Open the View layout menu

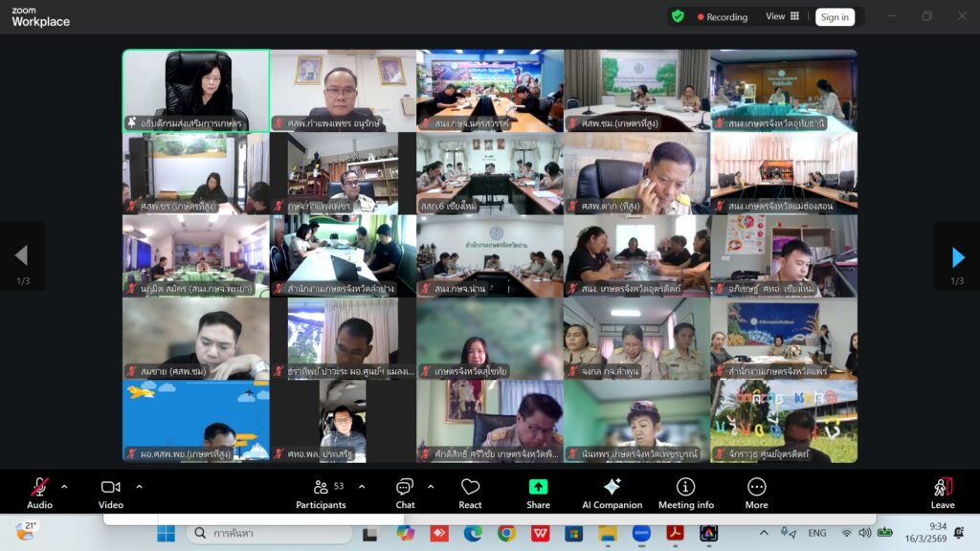782,16
